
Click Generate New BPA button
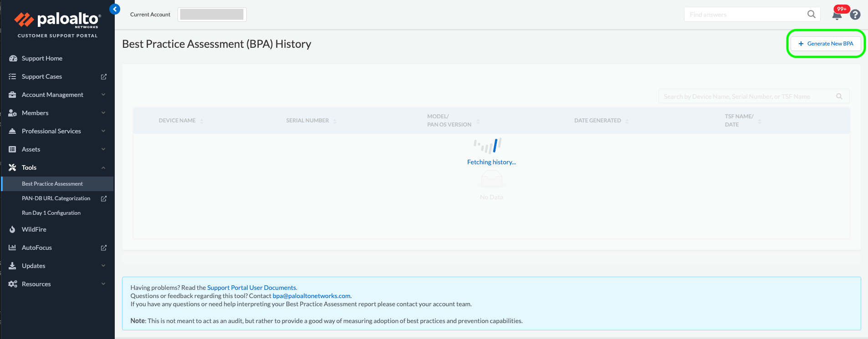click(826, 44)
